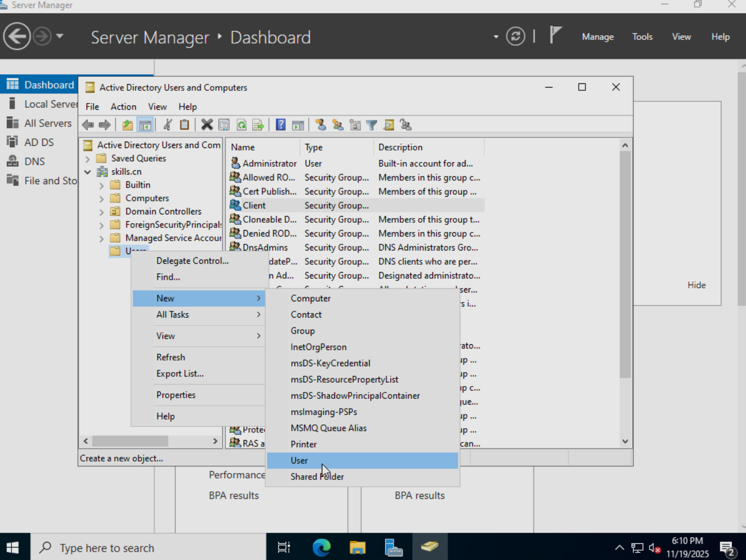The height and width of the screenshot is (560, 746).
Task: Click Create new organizational unit icon
Action: coord(355,125)
